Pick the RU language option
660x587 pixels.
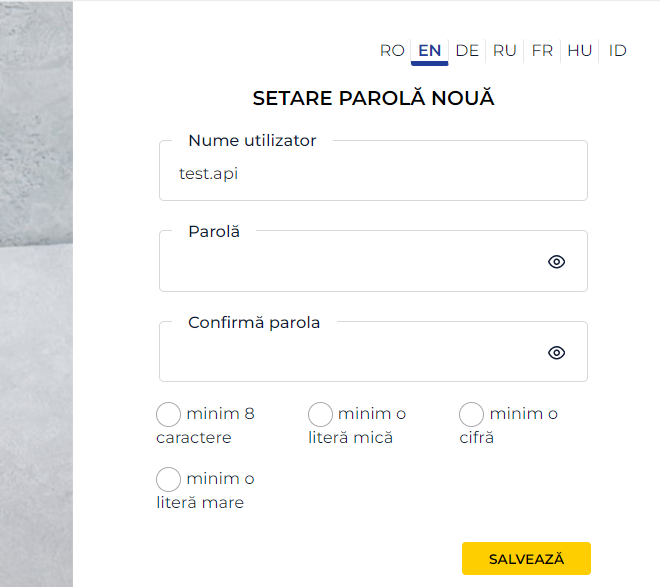coord(505,50)
